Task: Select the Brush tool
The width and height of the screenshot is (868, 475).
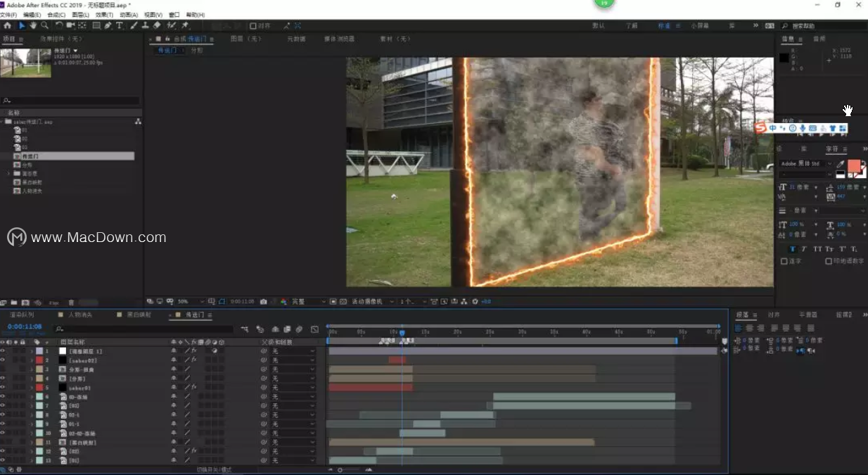Action: 134,26
